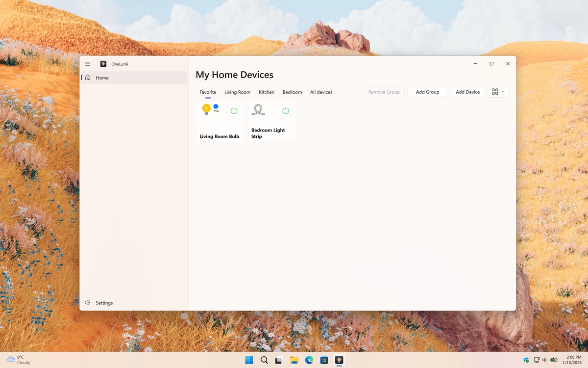Expand the view layout dropdown chevron
This screenshot has width=588, height=368.
click(502, 91)
